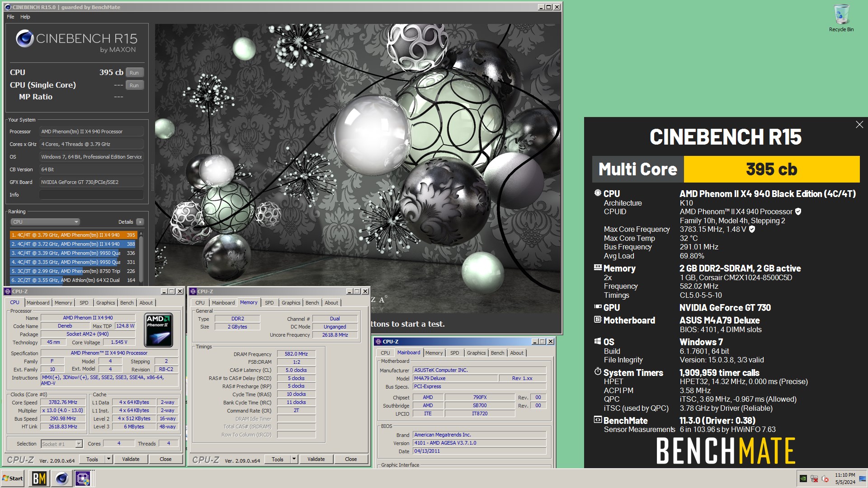Click the Processor field in Your System
Image resolution: width=868 pixels, height=488 pixels.
click(x=91, y=131)
